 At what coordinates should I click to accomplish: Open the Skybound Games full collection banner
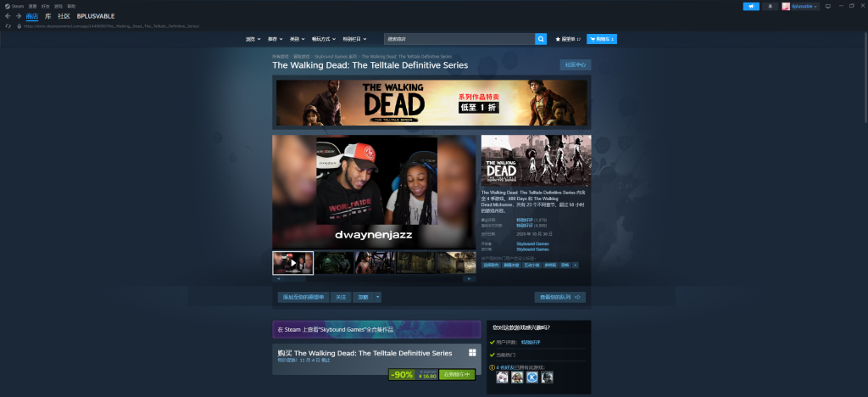click(x=376, y=329)
